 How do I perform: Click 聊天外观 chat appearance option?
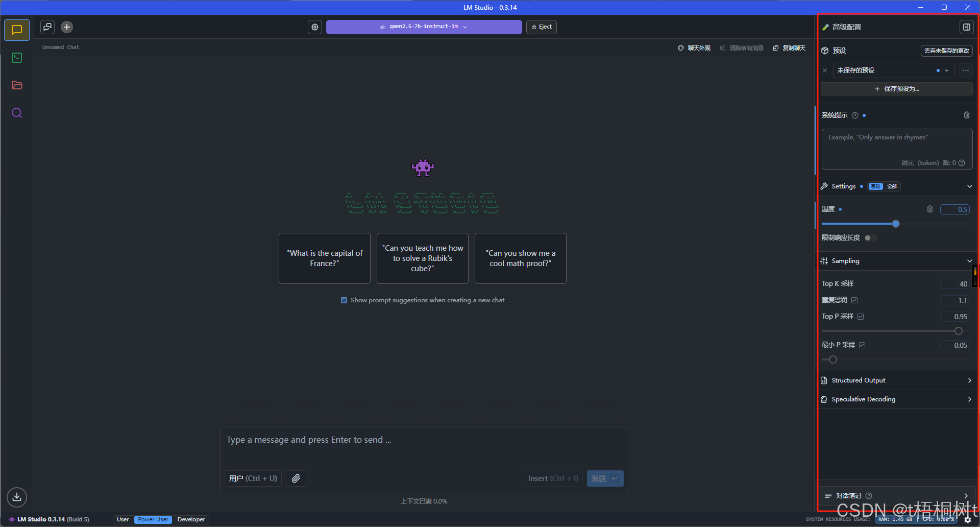tap(694, 48)
